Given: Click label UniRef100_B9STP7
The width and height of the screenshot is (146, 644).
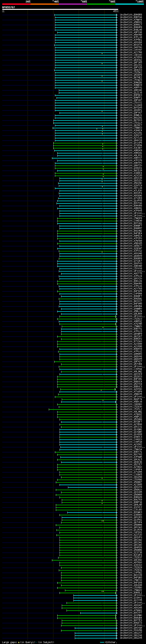Looking at the screenshot, I should pos(131,613).
